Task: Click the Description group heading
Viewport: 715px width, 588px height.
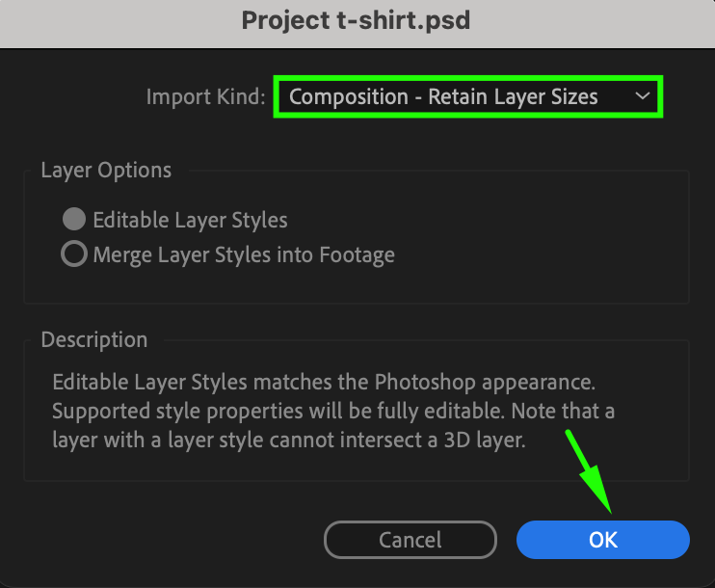Action: click(94, 340)
